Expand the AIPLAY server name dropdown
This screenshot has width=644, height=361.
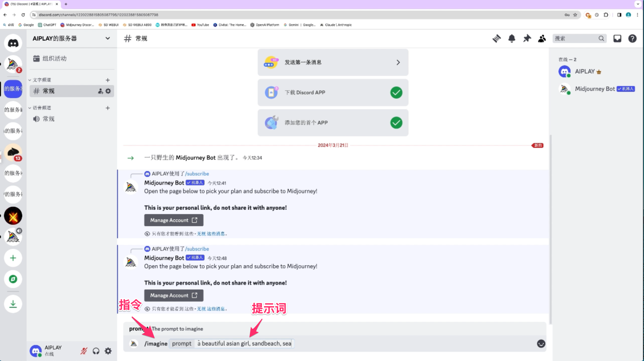108,38
